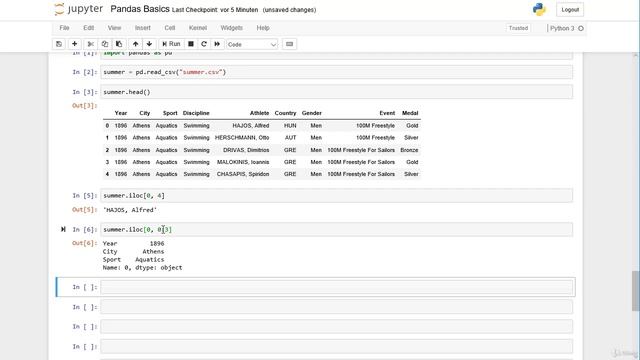Click the Out[6] output prompt label
640x360 pixels.
pyautogui.click(x=84, y=243)
